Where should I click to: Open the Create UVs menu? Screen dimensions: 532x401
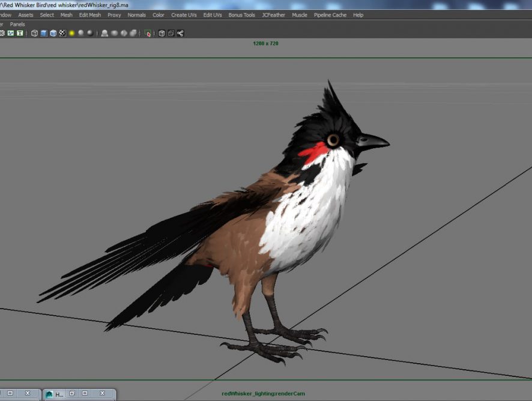click(184, 15)
